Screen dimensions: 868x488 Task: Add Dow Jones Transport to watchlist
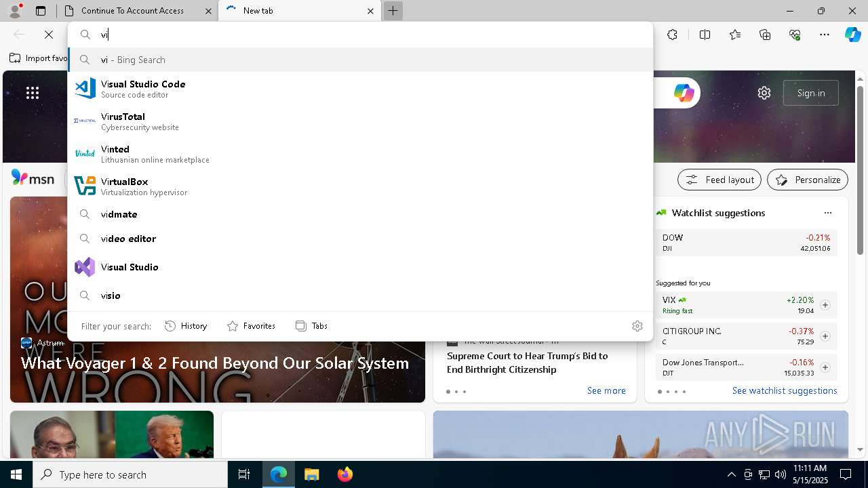pyautogui.click(x=825, y=367)
